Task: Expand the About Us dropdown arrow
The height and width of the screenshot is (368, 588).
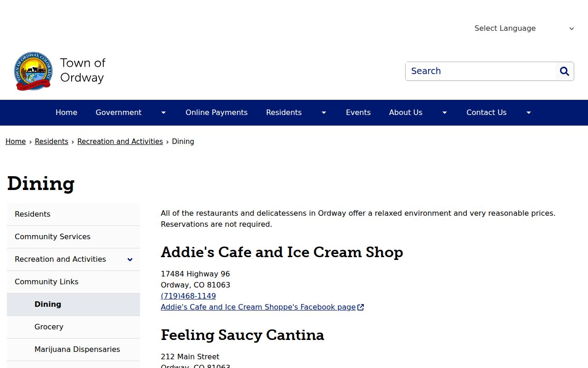Action: [445, 113]
